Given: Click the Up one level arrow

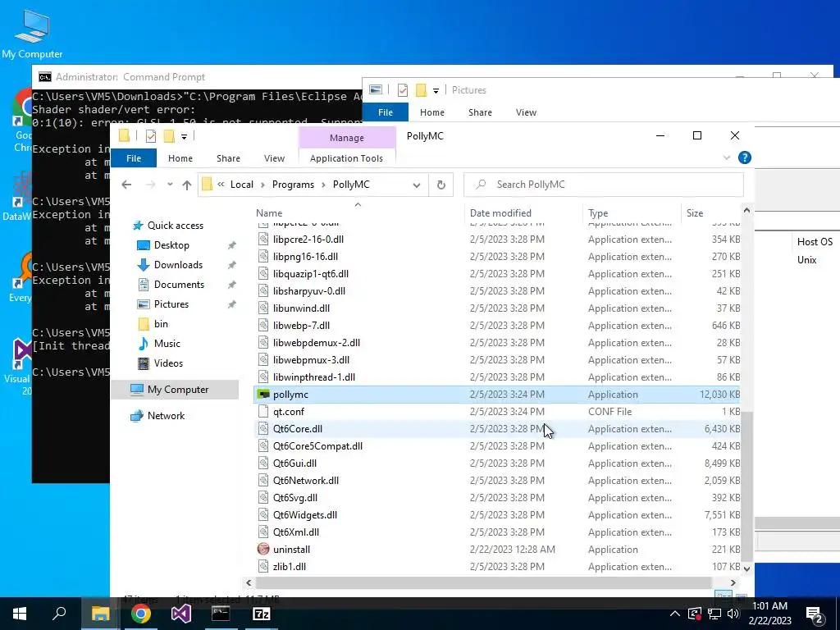Looking at the screenshot, I should coord(186,185).
